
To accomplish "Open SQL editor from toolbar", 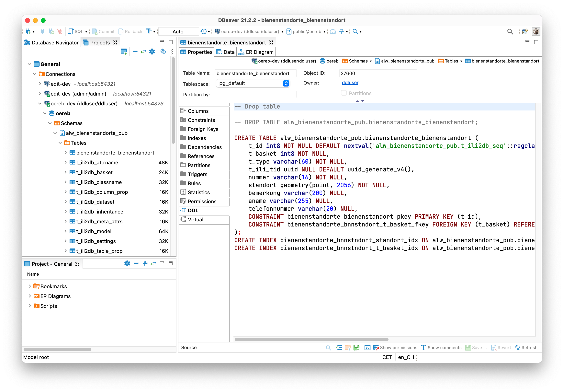I will [x=76, y=31].
